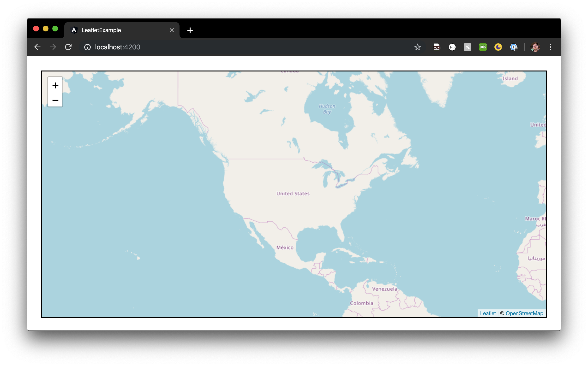Open the green CORS extension

click(x=483, y=47)
